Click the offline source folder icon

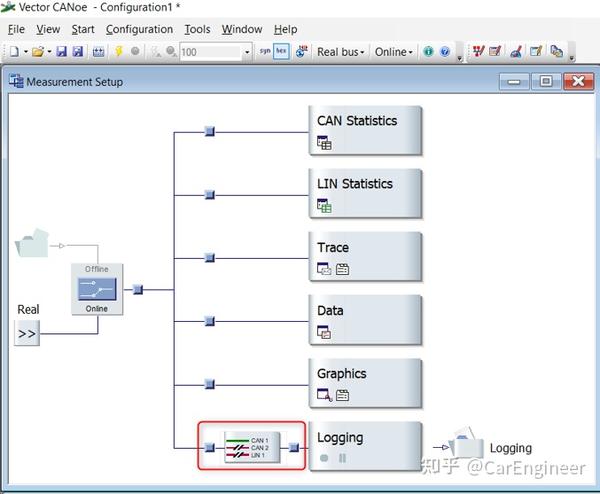pos(33,243)
